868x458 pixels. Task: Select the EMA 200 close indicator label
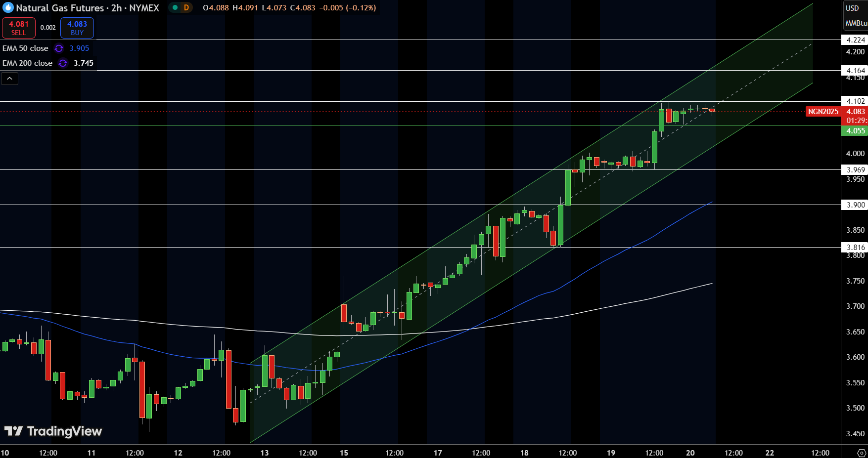click(27, 63)
